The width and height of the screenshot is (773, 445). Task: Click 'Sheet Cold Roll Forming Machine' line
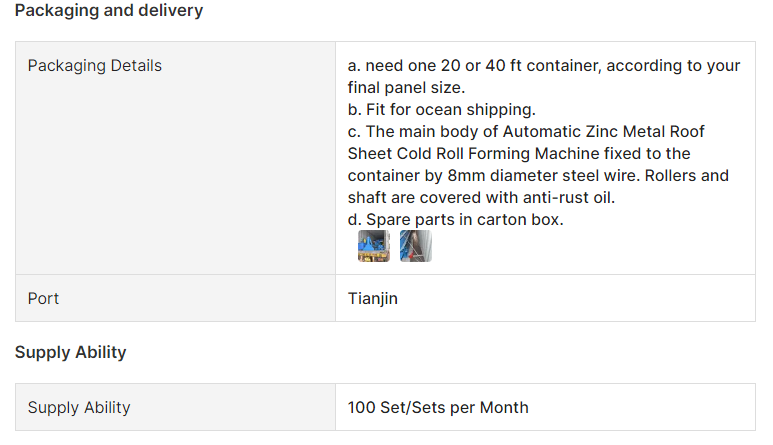click(519, 154)
